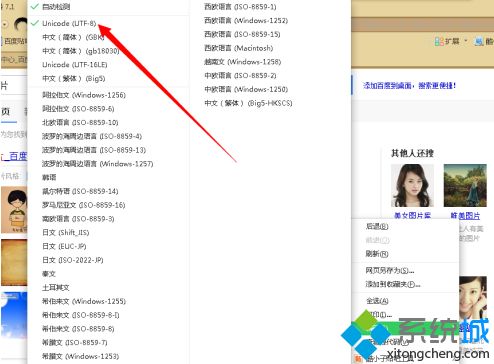
Task: Choose 全选(A) in context menu
Action: click(x=377, y=301)
